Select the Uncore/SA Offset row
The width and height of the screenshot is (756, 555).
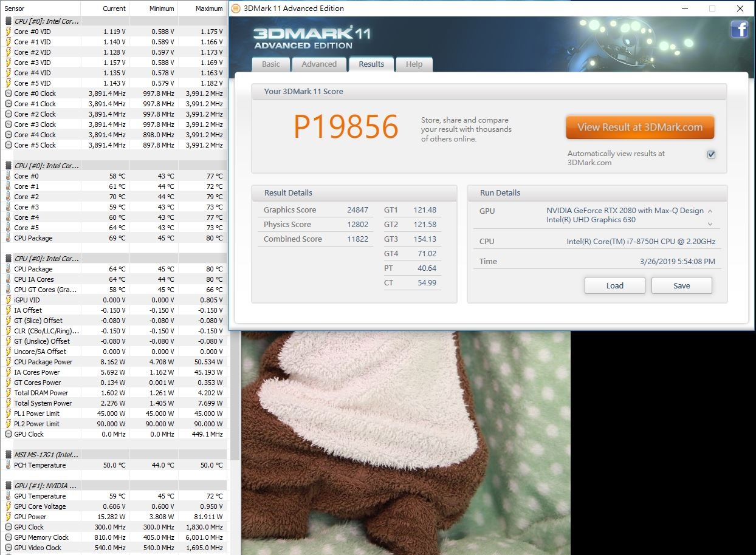(x=114, y=352)
